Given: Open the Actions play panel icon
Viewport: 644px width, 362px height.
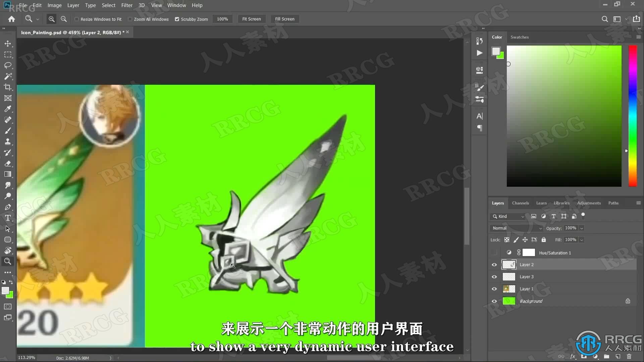Looking at the screenshot, I should pos(480,53).
